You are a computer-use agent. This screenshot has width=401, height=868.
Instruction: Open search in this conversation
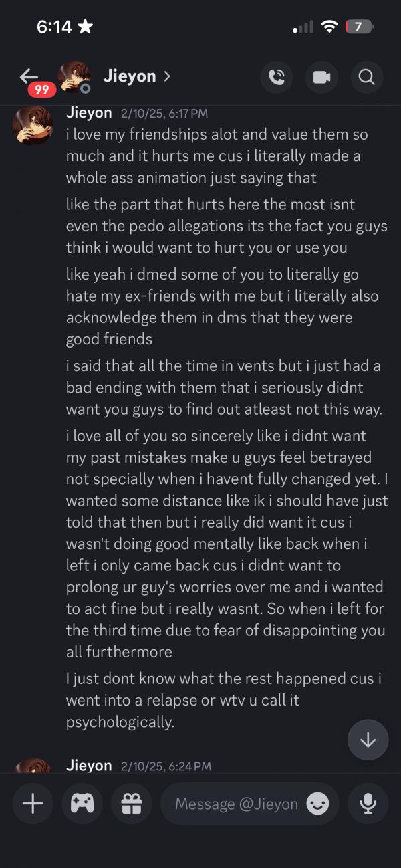(366, 77)
